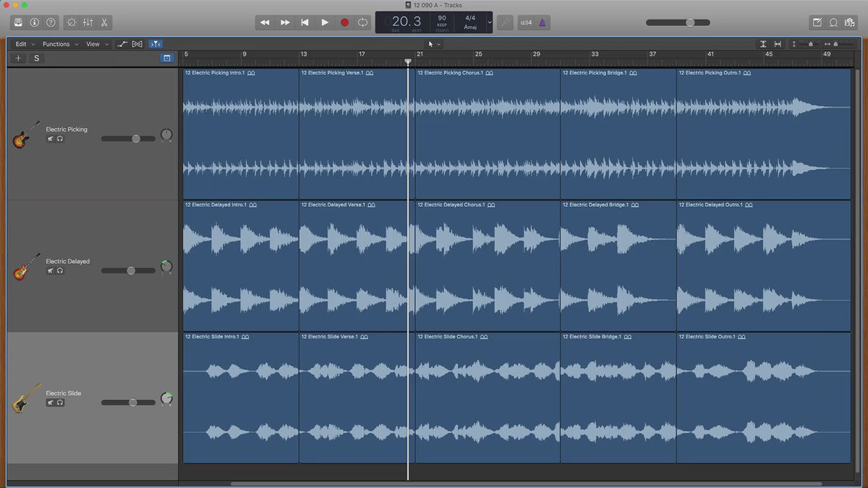The height and width of the screenshot is (488, 868).
Task: Open the Mixer
Action: [x=88, y=22]
